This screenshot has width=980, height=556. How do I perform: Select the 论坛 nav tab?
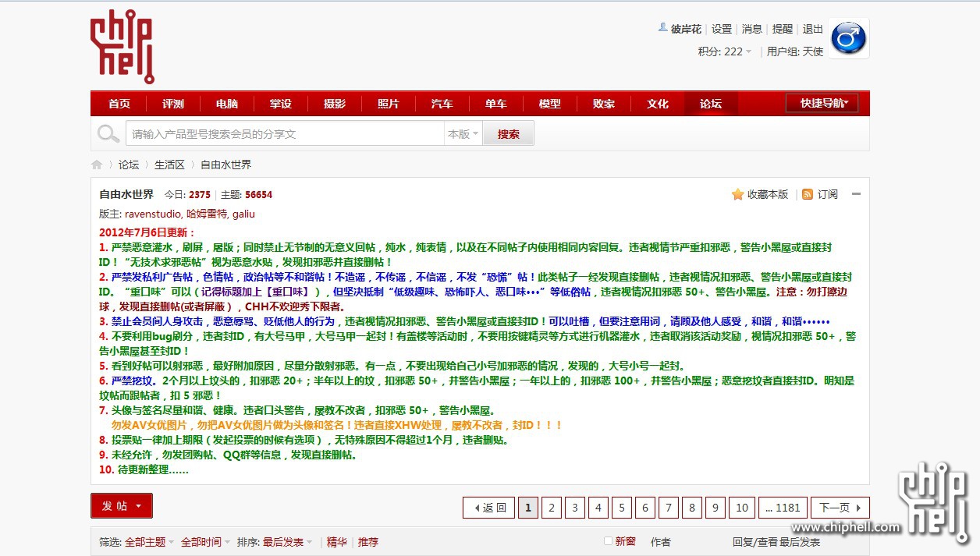coord(711,104)
